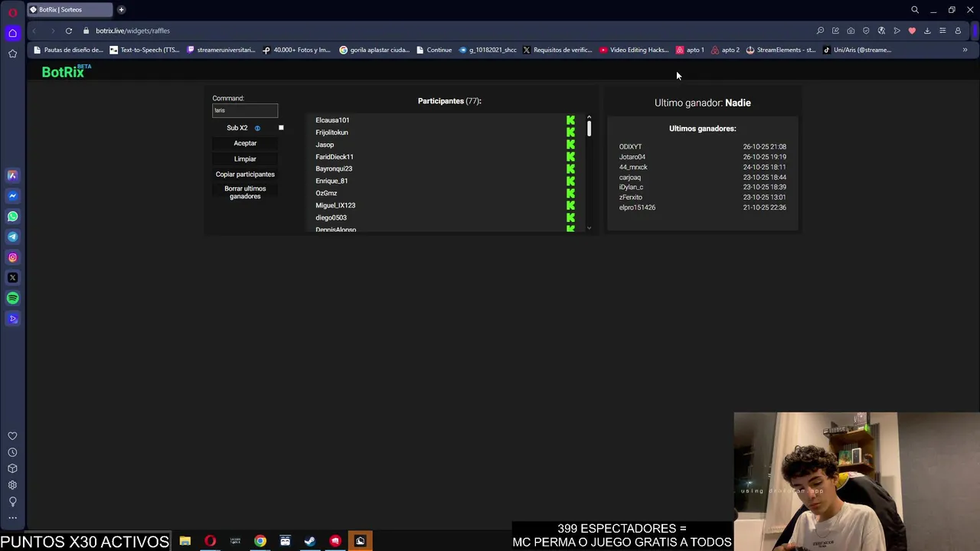Click the Sub X2 info icon
The width and height of the screenshot is (980, 551).
(x=257, y=128)
